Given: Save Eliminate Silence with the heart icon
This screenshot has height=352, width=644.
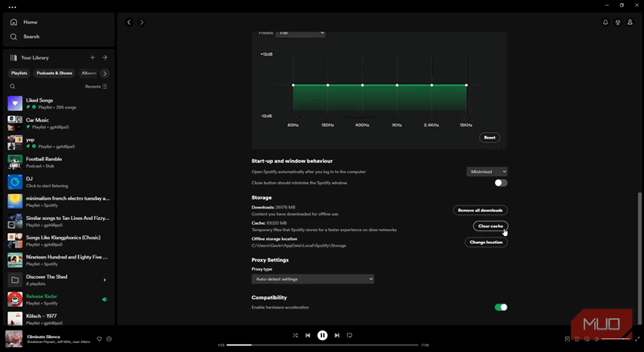Looking at the screenshot, I should (99, 339).
